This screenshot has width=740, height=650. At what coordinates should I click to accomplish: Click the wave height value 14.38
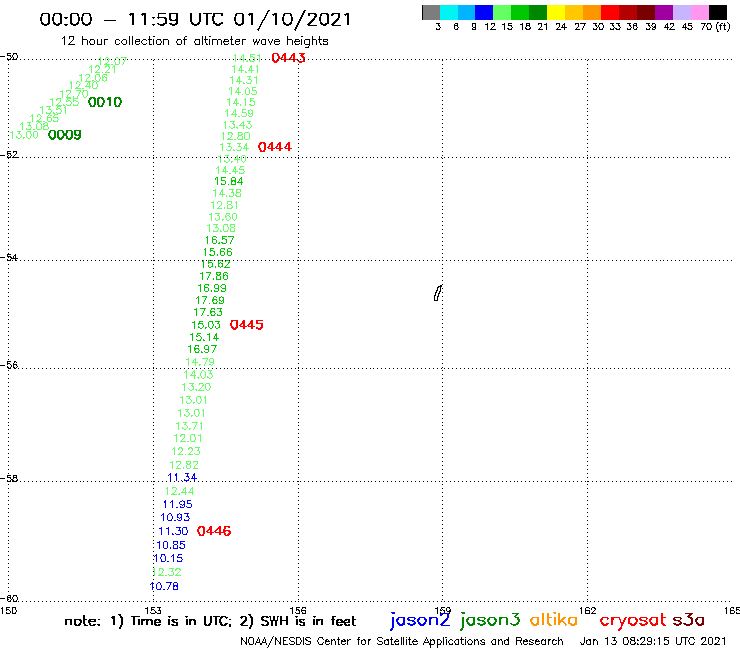(227, 193)
